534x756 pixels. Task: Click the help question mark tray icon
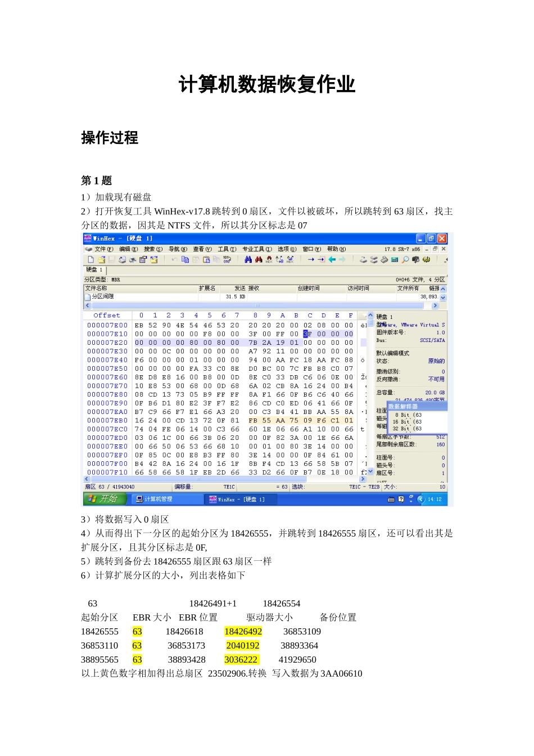(401, 499)
